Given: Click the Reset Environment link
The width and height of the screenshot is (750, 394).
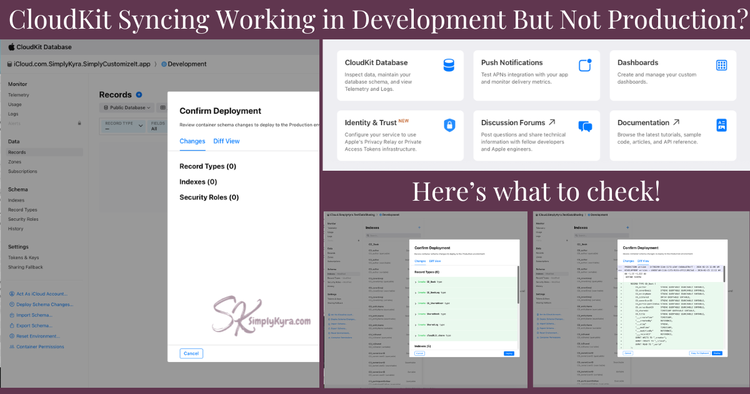Looking at the screenshot, I should click(38, 336).
